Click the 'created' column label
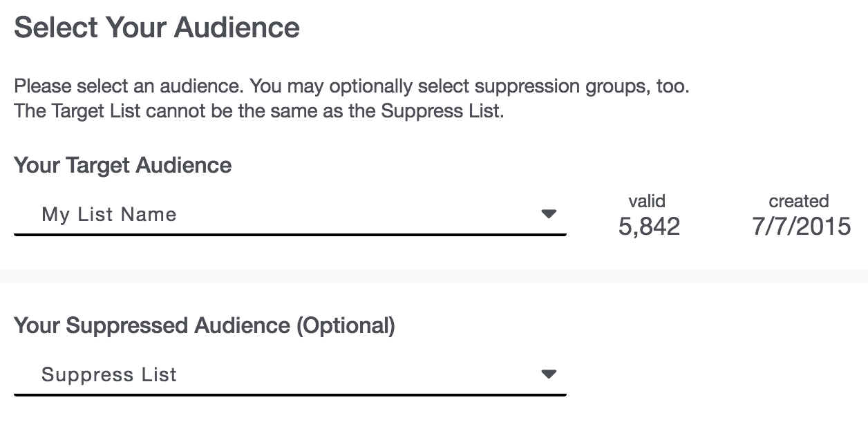 coord(799,201)
